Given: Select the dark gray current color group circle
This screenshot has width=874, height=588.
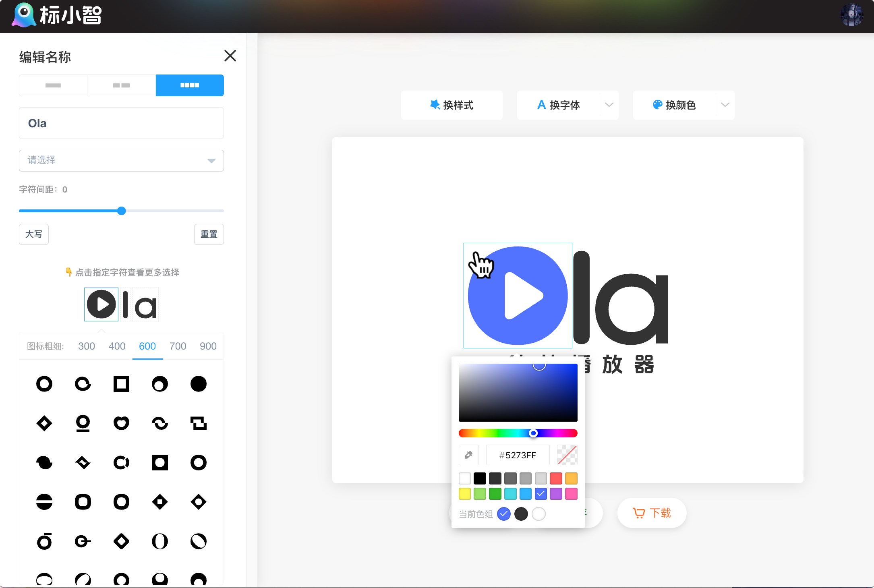Looking at the screenshot, I should click(x=521, y=514).
